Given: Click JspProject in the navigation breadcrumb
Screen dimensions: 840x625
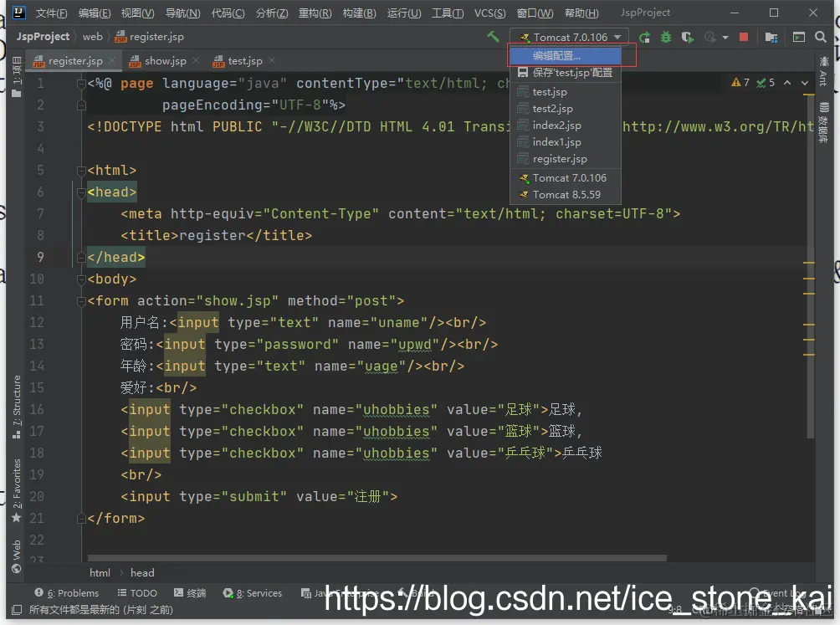Looking at the screenshot, I should click(43, 37).
